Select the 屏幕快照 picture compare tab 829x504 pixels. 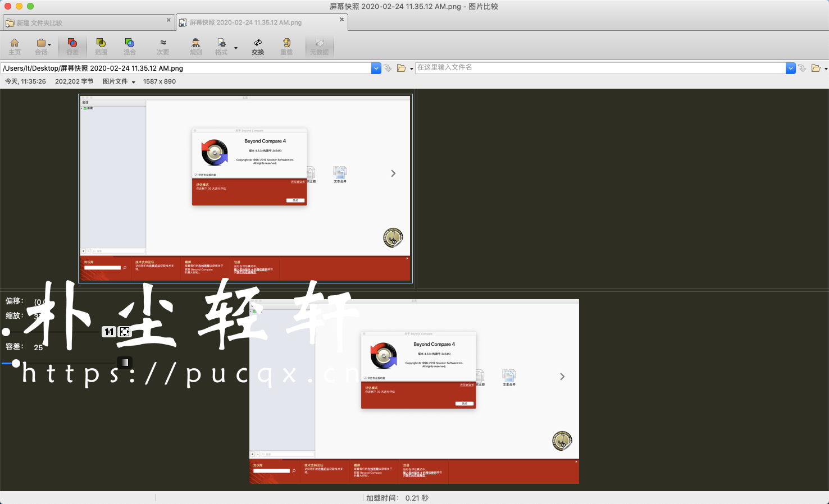[262, 22]
